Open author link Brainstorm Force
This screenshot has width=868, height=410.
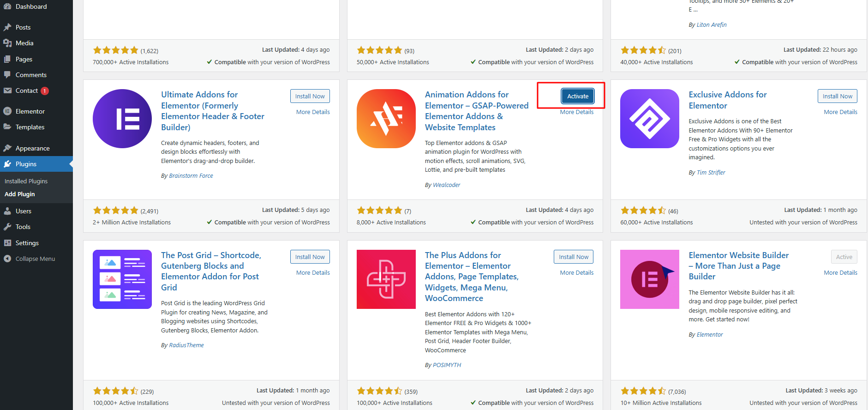coord(191,175)
